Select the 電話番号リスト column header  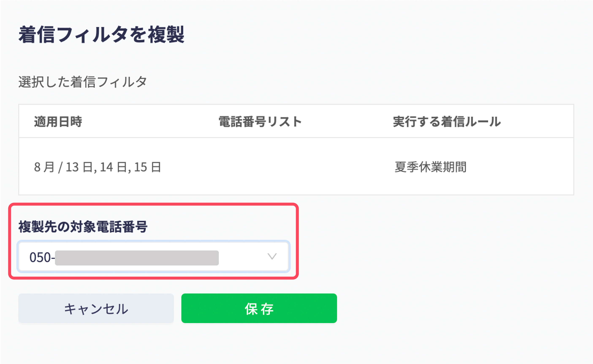click(260, 121)
